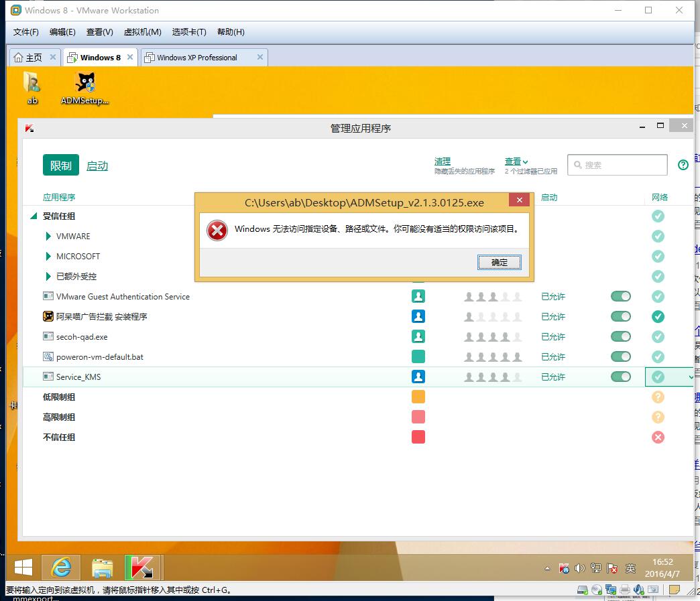Click the network check icon for VMWARE
Screen dimensions: 700x601
(x=658, y=236)
